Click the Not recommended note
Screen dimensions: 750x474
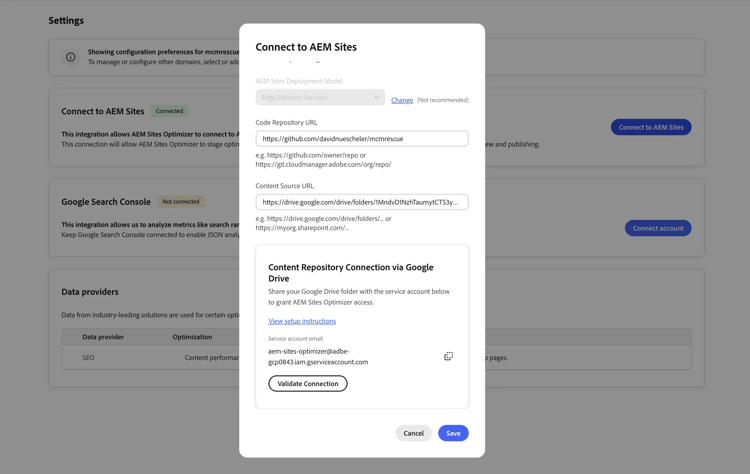coord(442,100)
